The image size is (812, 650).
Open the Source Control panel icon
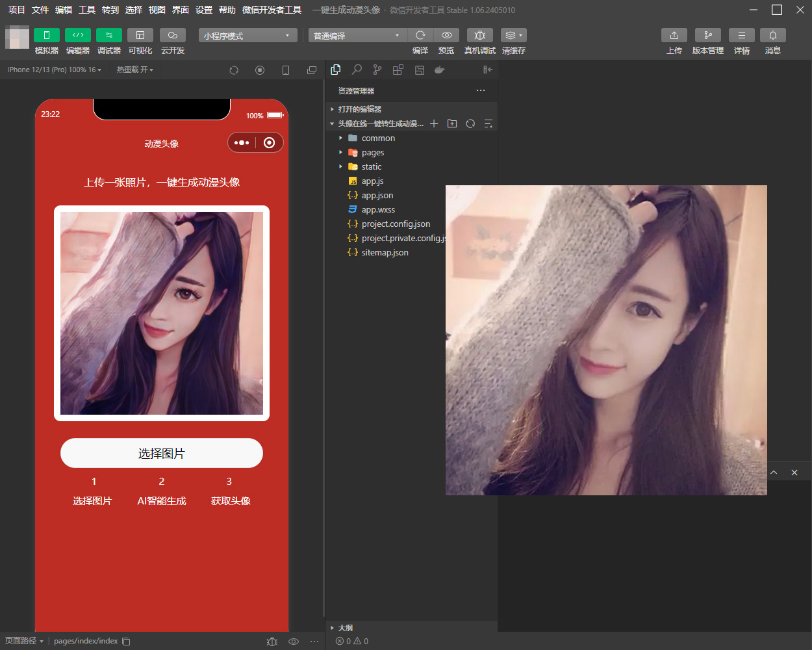(377, 70)
